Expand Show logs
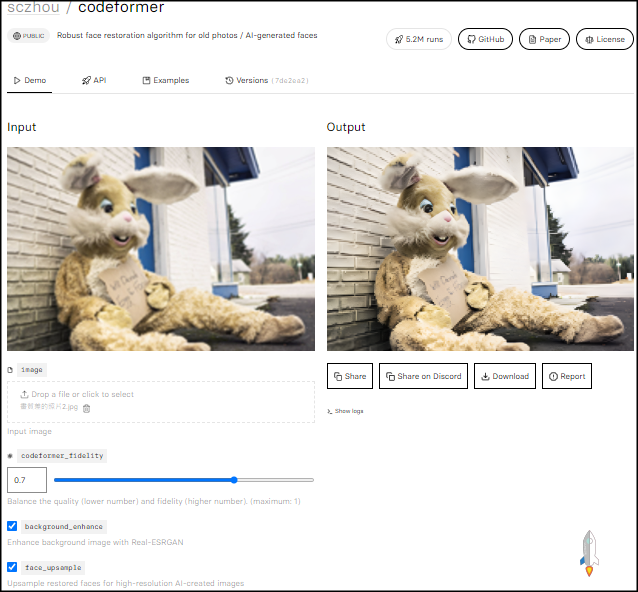The height and width of the screenshot is (592, 638). (x=345, y=411)
